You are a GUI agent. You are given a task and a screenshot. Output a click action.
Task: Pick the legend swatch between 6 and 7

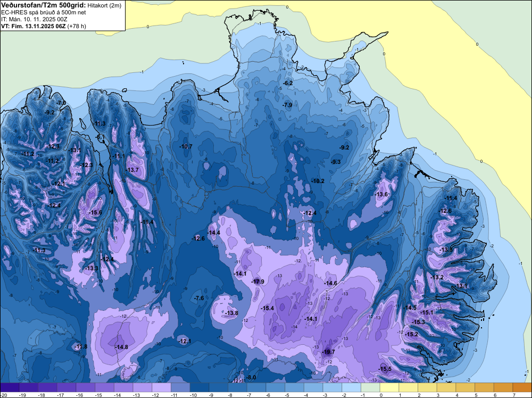(x=503, y=387)
